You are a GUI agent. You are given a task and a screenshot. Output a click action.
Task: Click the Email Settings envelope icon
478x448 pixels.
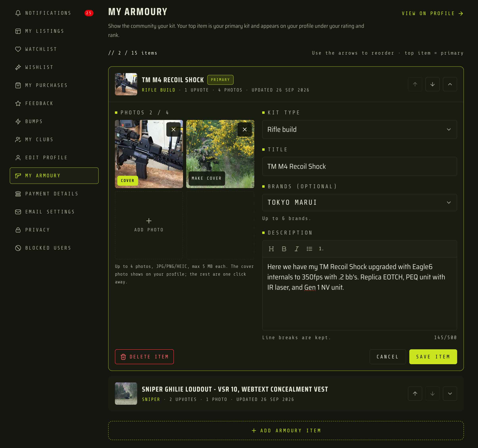click(18, 212)
